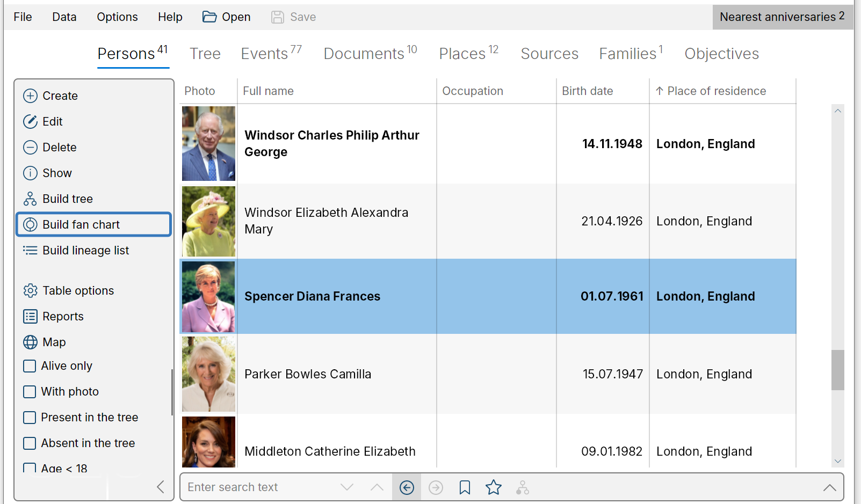Click in the Enter search text field
Viewport: 861px width, 504px height.
(261, 487)
